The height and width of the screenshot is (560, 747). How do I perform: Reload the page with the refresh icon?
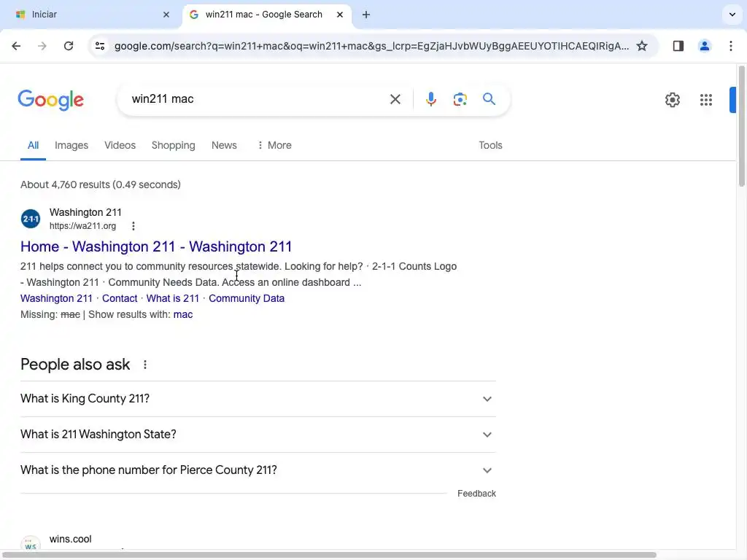[x=69, y=46]
